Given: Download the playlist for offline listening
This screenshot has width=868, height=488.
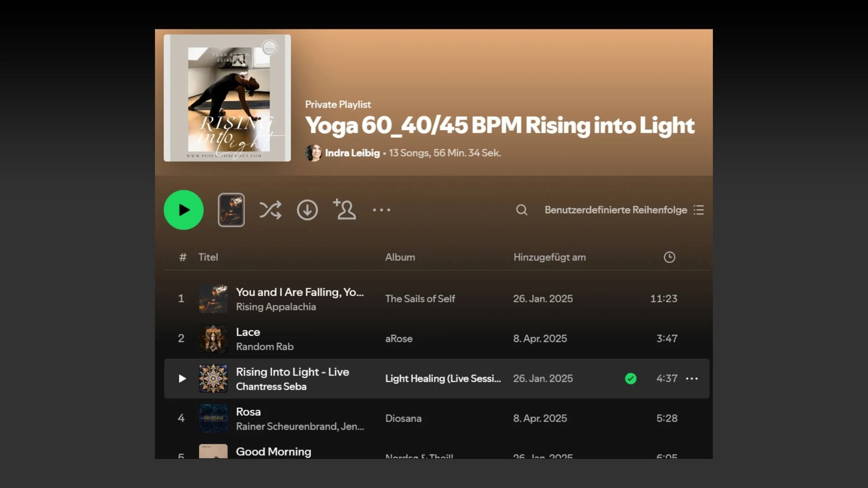Looking at the screenshot, I should click(x=307, y=210).
